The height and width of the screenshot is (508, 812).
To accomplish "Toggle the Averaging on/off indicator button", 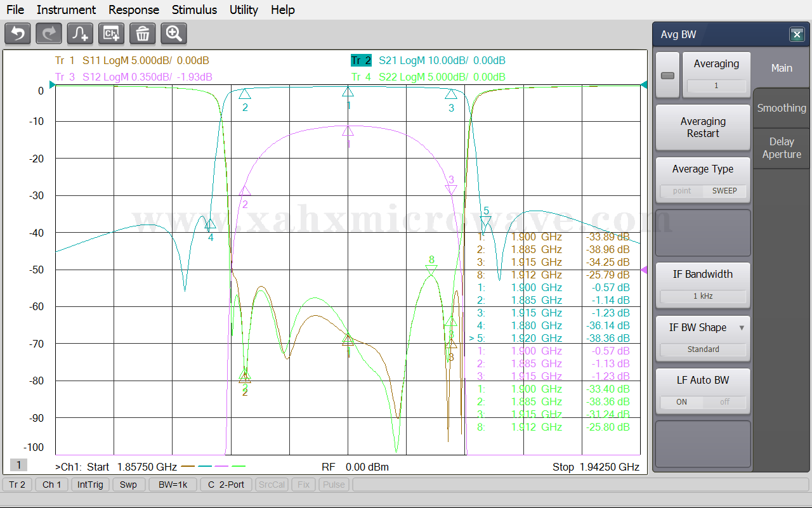I will tap(667, 75).
